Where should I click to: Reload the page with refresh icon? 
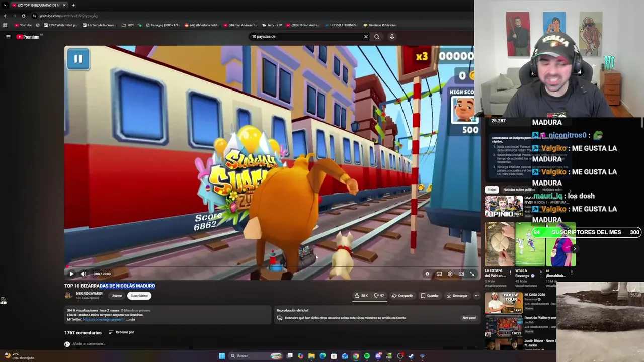pyautogui.click(x=23, y=16)
